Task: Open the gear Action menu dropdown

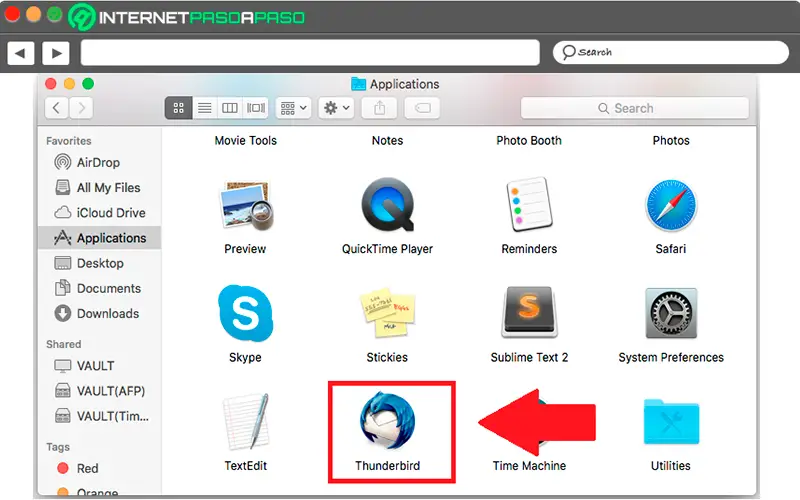Action: (x=336, y=108)
